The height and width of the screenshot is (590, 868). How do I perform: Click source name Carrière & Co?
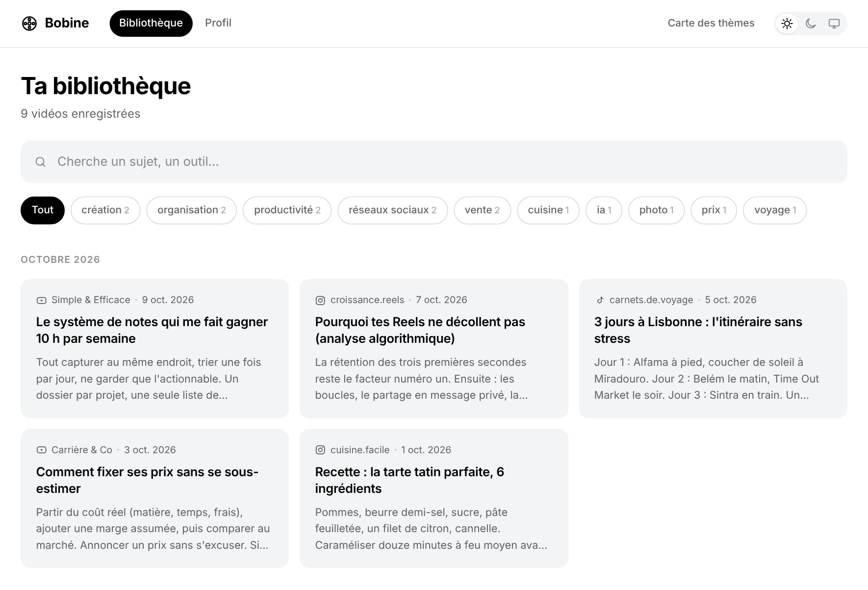[x=82, y=450]
